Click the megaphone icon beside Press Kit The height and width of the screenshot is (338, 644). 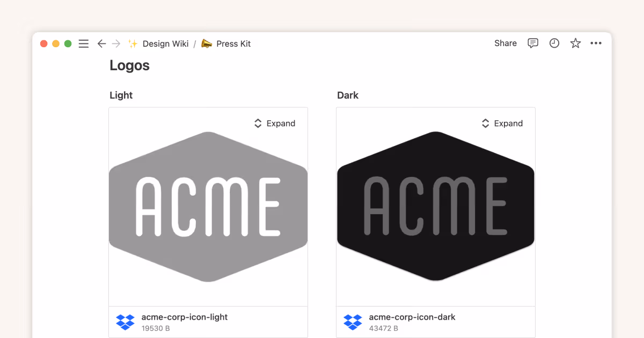pos(206,43)
